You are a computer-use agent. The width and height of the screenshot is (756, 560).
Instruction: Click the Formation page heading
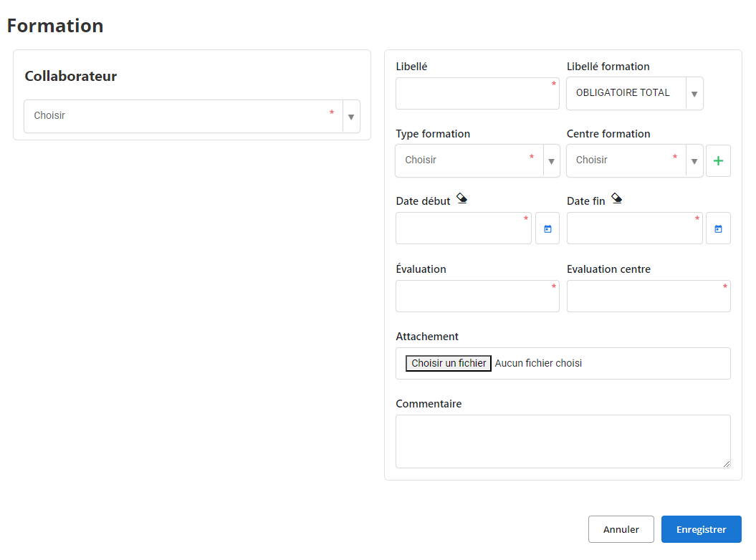[55, 26]
